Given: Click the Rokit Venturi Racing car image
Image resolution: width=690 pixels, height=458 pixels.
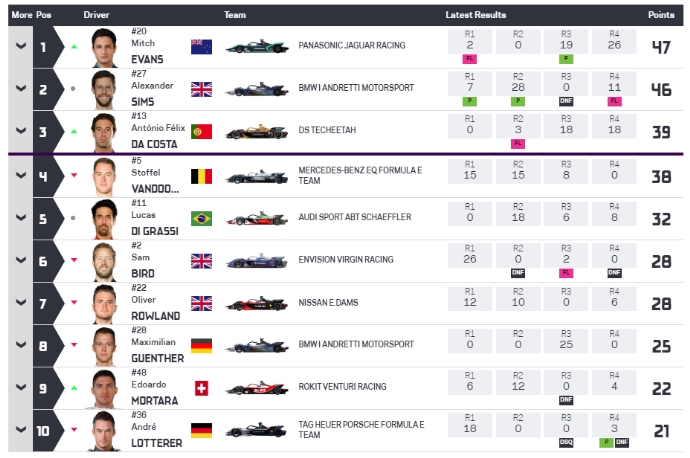Looking at the screenshot, I should tap(256, 389).
